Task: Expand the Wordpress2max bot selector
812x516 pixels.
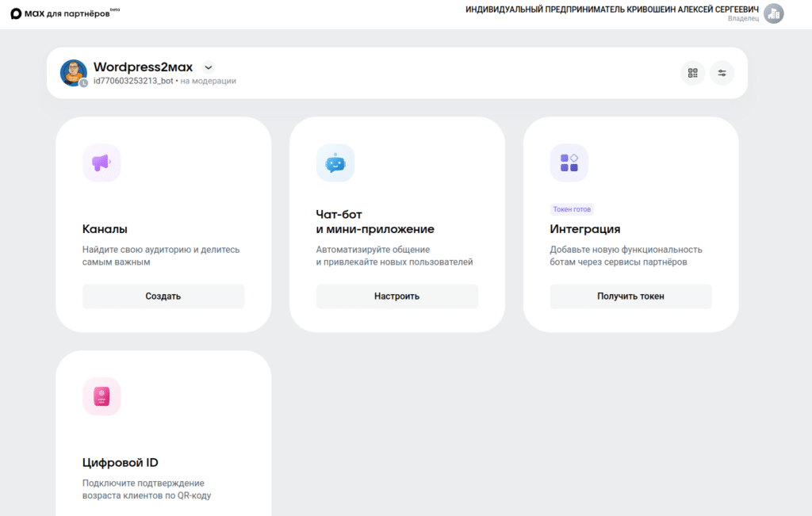Action: click(x=142, y=67)
